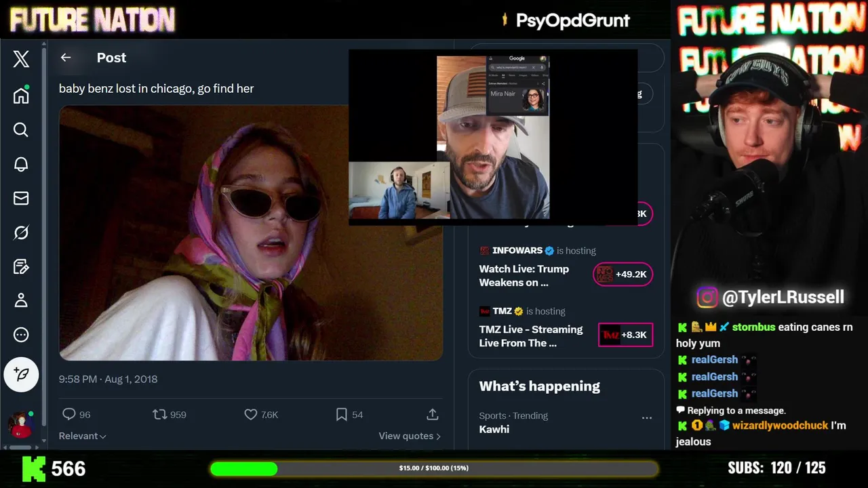The width and height of the screenshot is (868, 488).
Task: Click Replying to a message notice
Action: click(731, 410)
